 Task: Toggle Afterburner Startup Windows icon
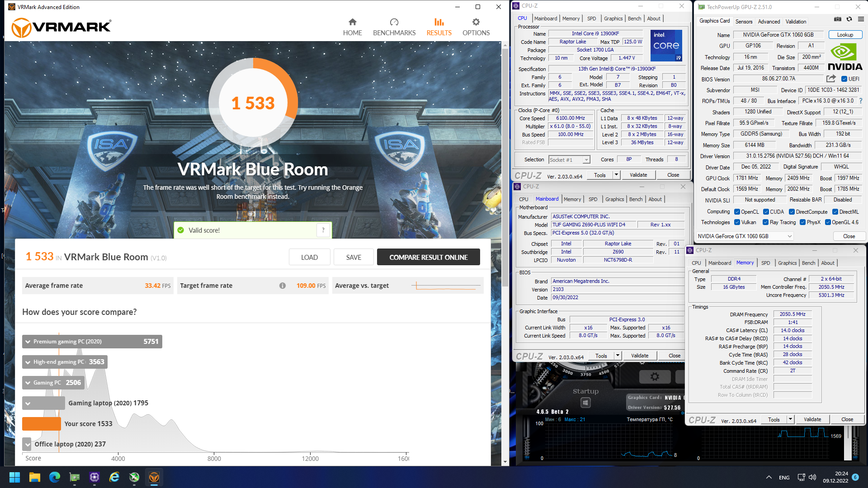click(585, 402)
